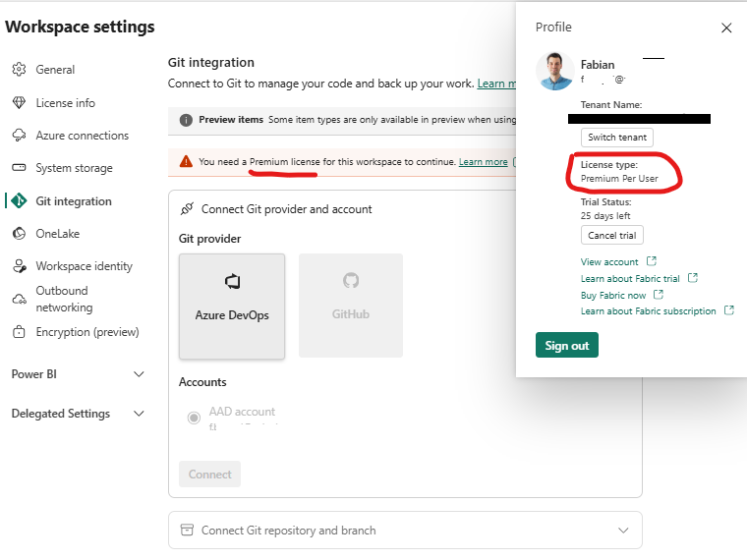Open Learn more link in Premium warning
Image resolution: width=747 pixels, height=560 pixels.
tap(483, 162)
